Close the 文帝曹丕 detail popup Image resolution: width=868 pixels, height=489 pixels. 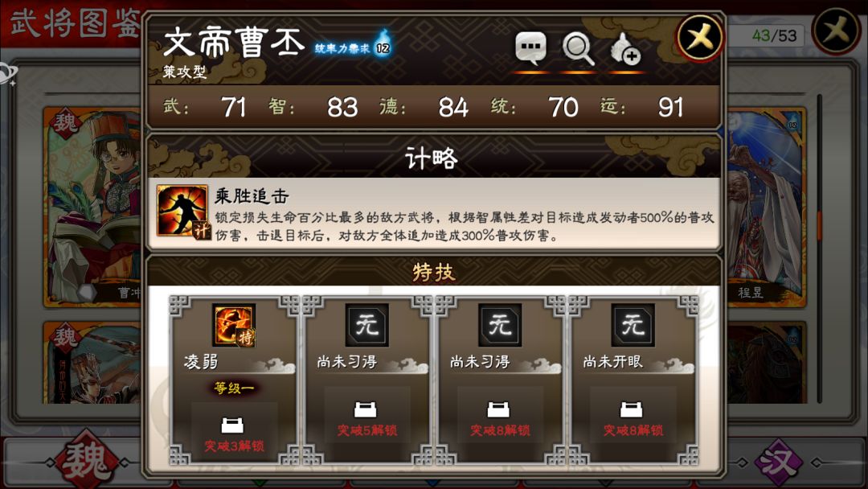(700, 38)
